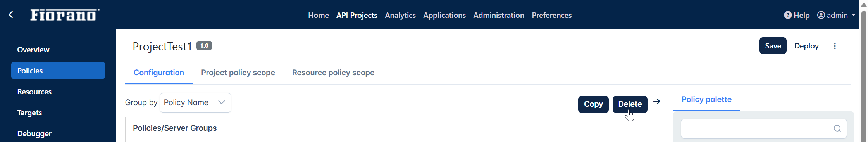Click the Deploy button
The image size is (868, 142).
[x=806, y=46]
